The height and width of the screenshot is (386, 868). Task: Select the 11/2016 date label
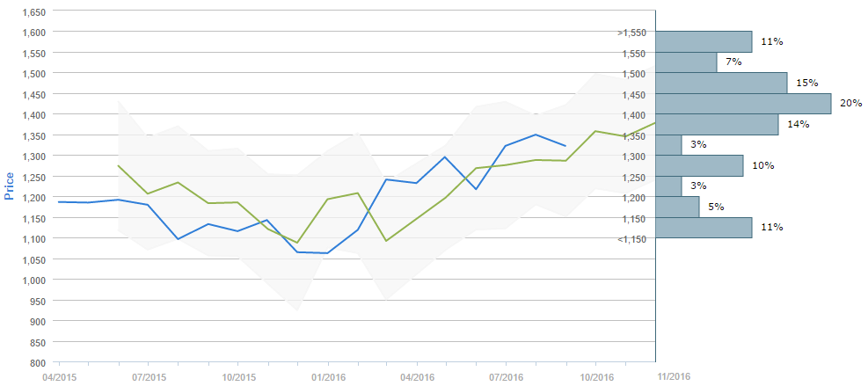coord(674,376)
